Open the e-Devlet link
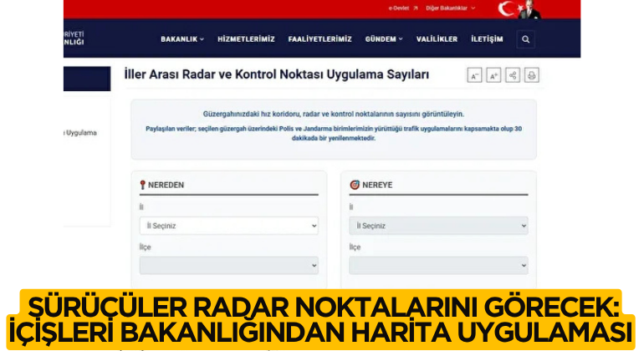The height and width of the screenshot is (351, 644). [x=403, y=8]
